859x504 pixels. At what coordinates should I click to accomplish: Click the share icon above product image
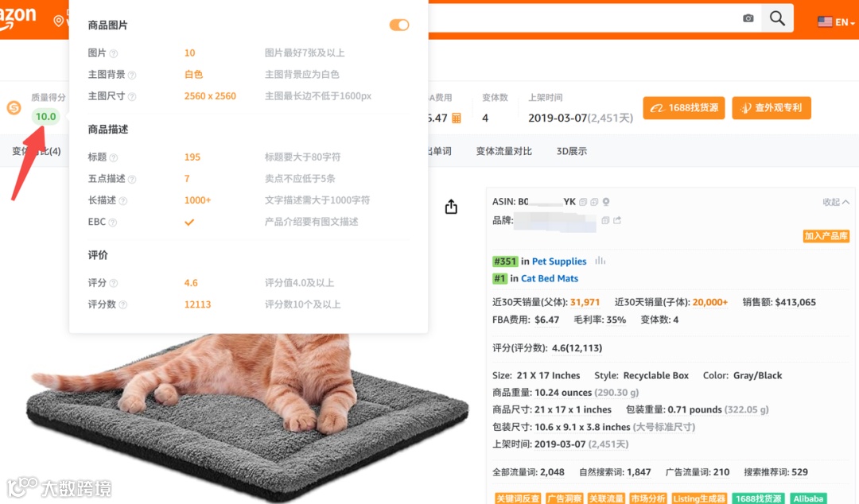pos(451,207)
